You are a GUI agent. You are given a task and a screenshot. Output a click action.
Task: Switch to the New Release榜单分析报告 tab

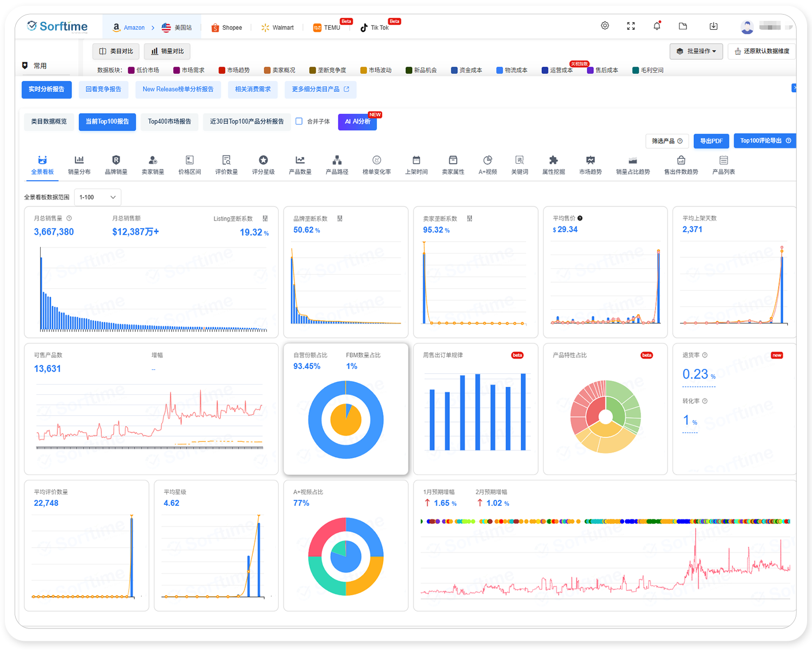click(178, 89)
